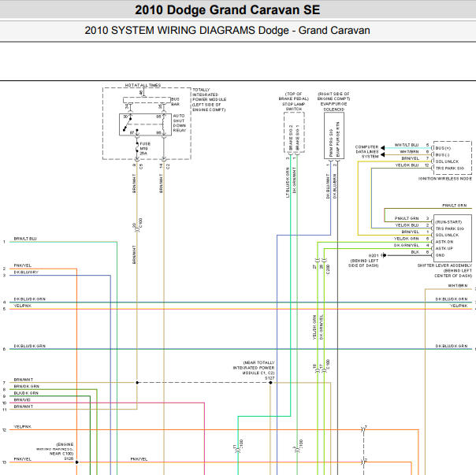This screenshot has height=475, width=476.
Task: Click the 'TOTALLY INTEGRATED POWER MODULE' label
Action: 209,95
